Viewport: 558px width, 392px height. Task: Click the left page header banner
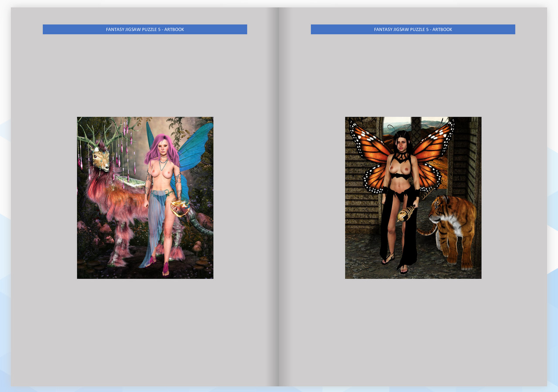pyautogui.click(x=145, y=29)
